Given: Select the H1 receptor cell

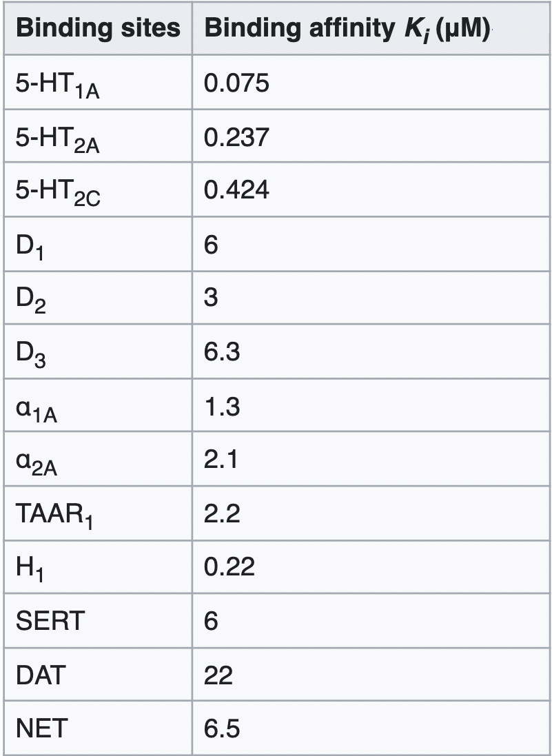Looking at the screenshot, I should point(98,566).
